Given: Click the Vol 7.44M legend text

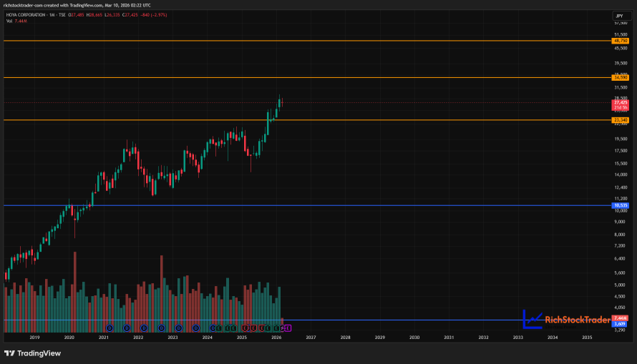Looking at the screenshot, I should click(16, 21).
